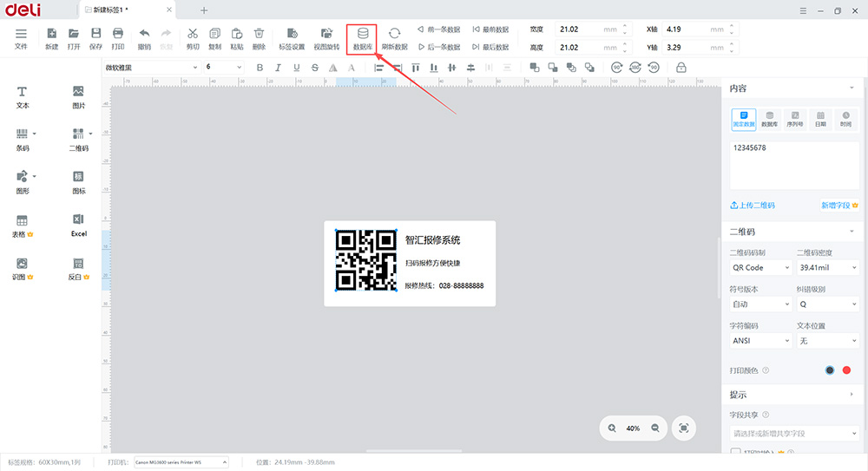Click the 新增字段 add field button
This screenshot has height=471, width=868.
point(839,205)
